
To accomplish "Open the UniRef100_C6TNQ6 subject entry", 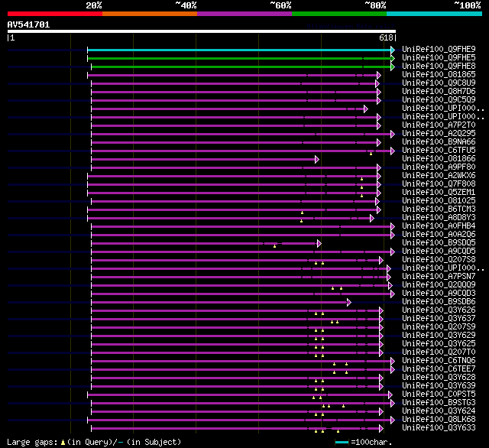I will (439, 361).
